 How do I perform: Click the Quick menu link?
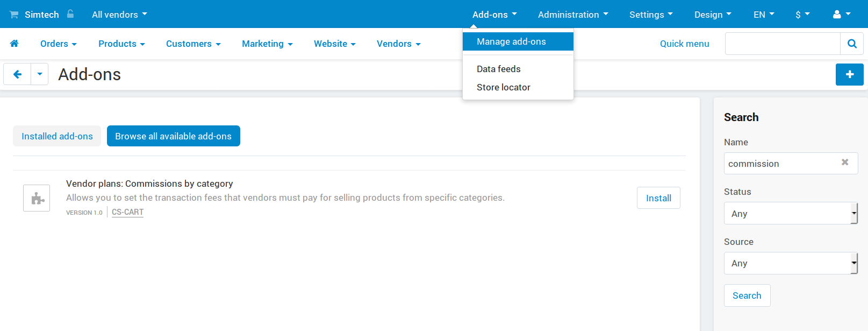tap(684, 44)
